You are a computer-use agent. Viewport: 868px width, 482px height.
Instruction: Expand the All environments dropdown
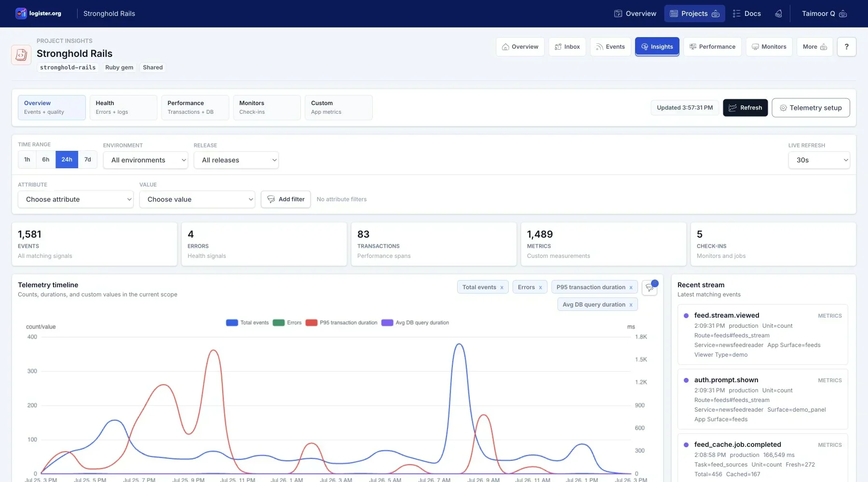coord(146,160)
